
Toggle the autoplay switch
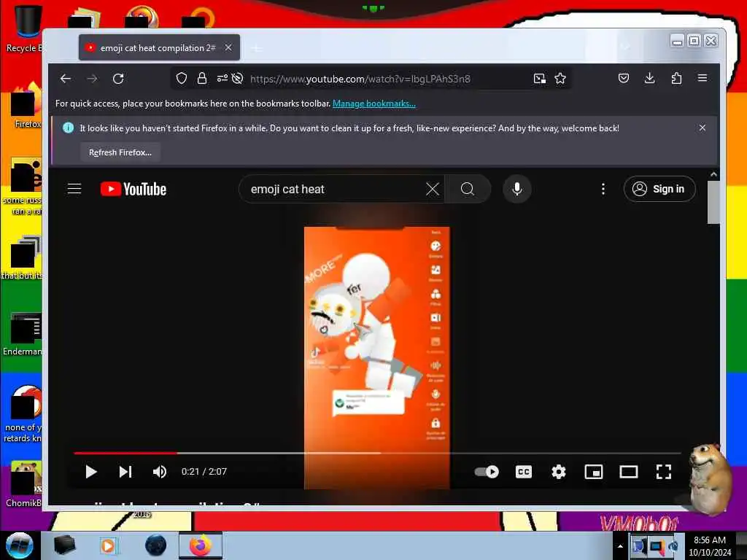[x=487, y=472]
